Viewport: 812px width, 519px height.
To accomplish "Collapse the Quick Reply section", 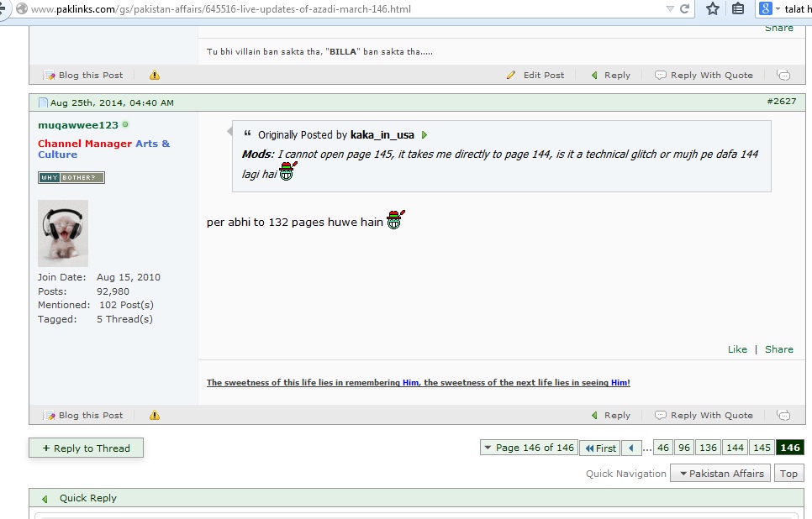I will [45, 498].
